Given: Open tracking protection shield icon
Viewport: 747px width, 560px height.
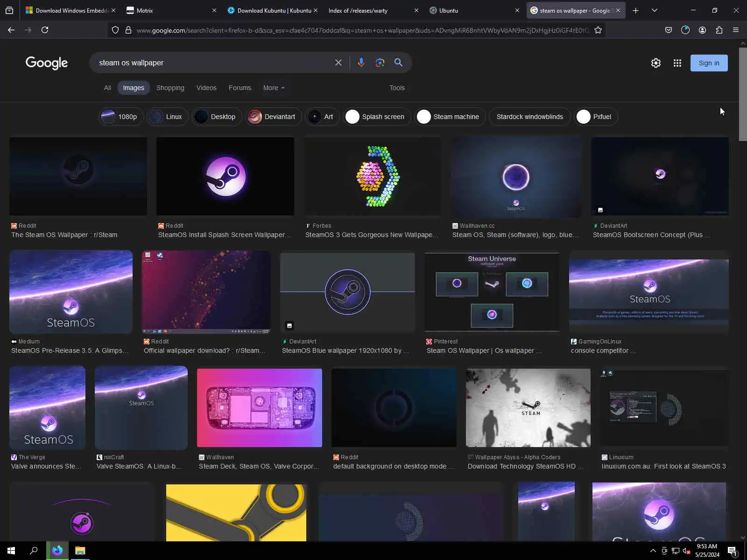Looking at the screenshot, I should click(x=115, y=30).
